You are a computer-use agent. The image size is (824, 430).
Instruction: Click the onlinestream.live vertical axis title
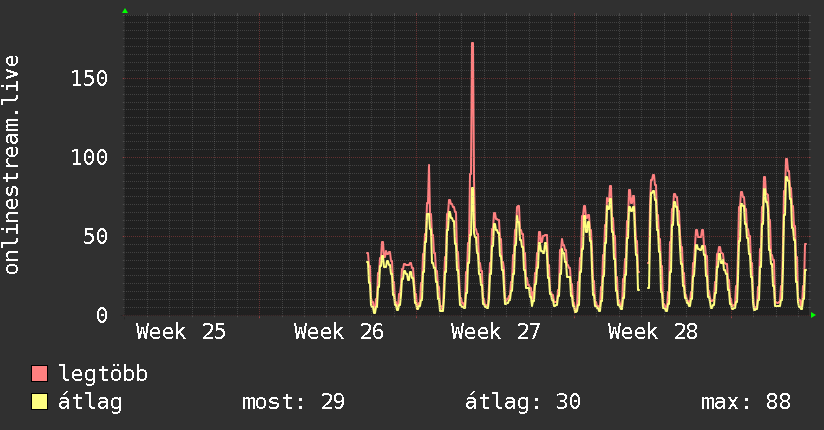tap(11, 165)
